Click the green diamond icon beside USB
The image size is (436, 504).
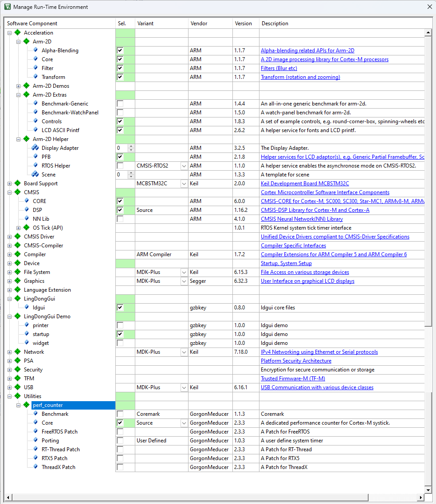[x=18, y=387]
